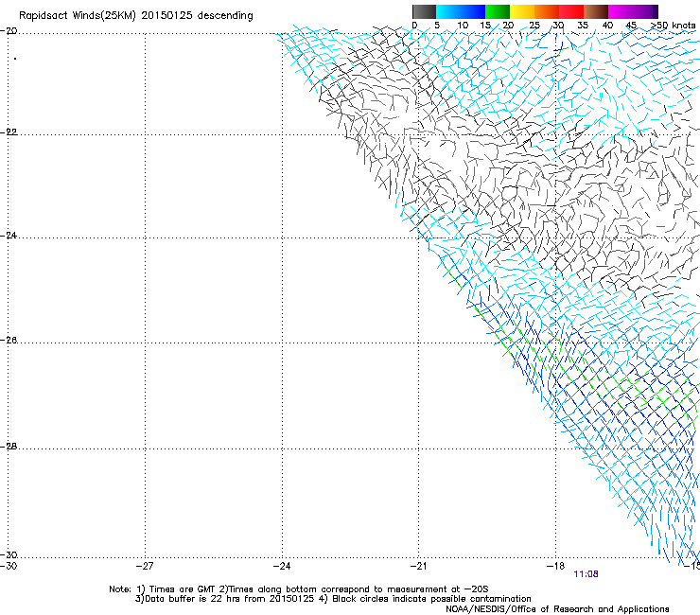Click the '-18' longitude axis label
The image size is (700, 615).
tap(556, 567)
